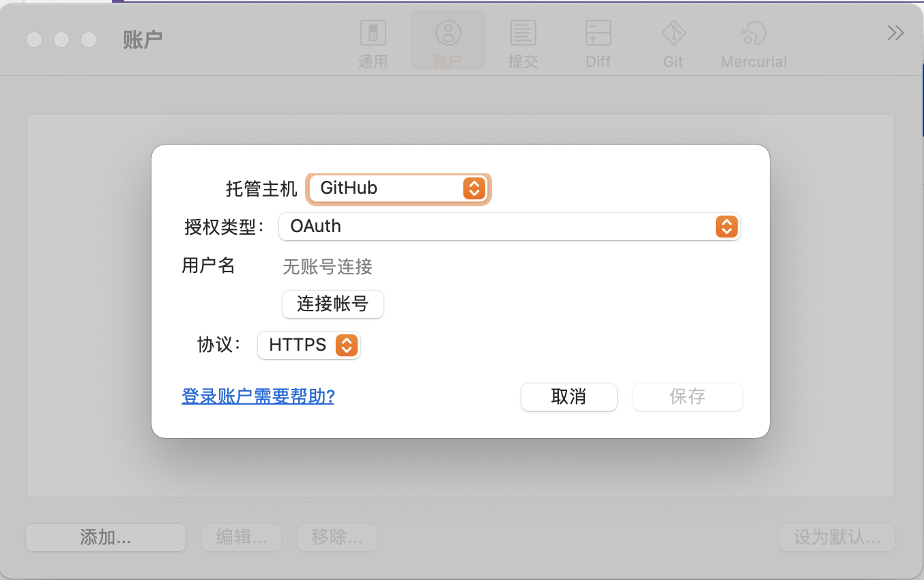Close the 账户 preferences window
Viewport: 924px width, 580px height.
[x=34, y=40]
